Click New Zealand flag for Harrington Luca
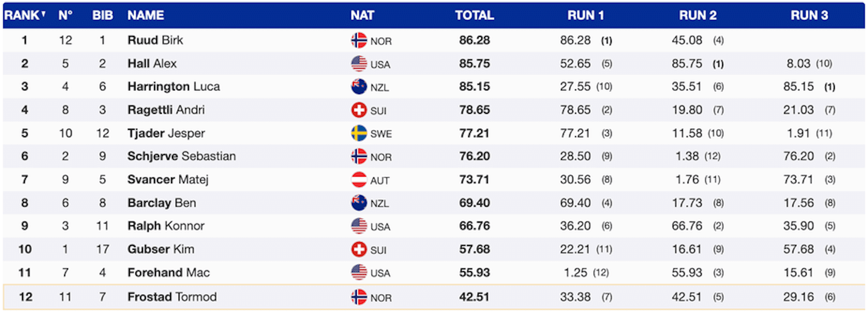Viewport: 868px width, 312px height. (x=358, y=87)
